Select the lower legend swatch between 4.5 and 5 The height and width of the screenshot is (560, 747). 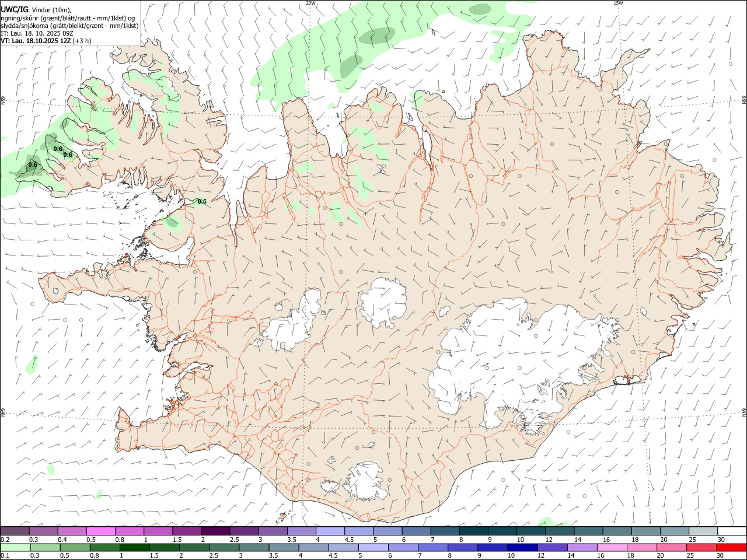pos(343,547)
